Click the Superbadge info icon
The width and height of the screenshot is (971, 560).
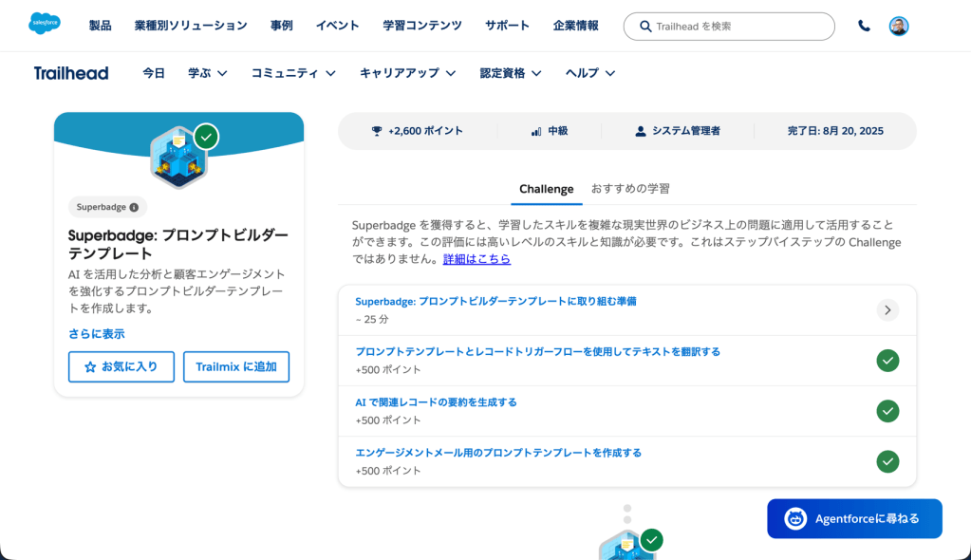134,207
